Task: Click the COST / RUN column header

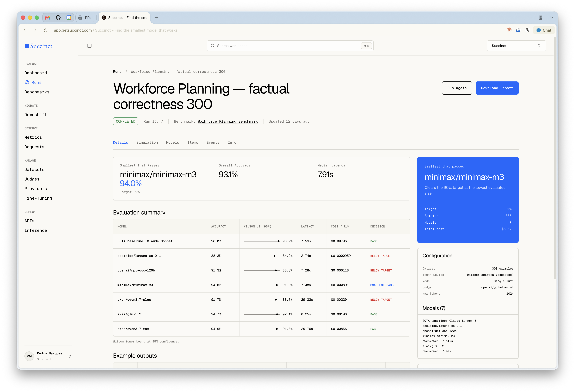Action: pyautogui.click(x=340, y=226)
